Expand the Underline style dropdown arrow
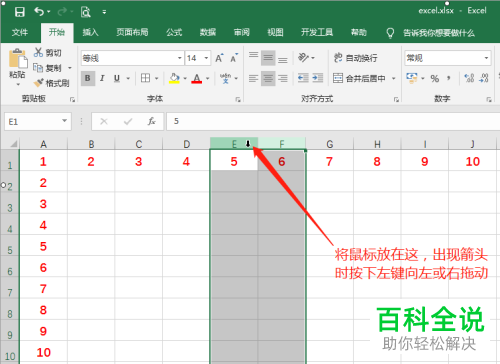This screenshot has width=500, height=364. [x=128, y=79]
